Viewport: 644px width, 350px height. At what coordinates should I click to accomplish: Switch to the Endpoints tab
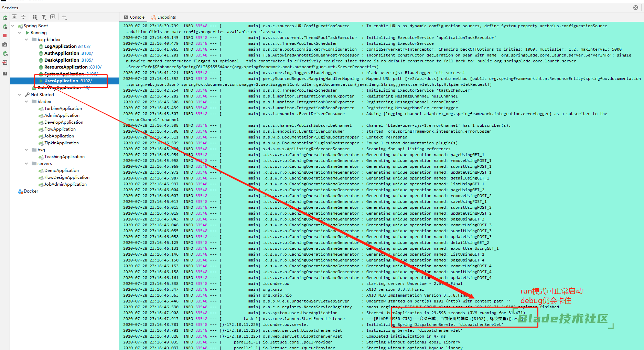pos(164,17)
